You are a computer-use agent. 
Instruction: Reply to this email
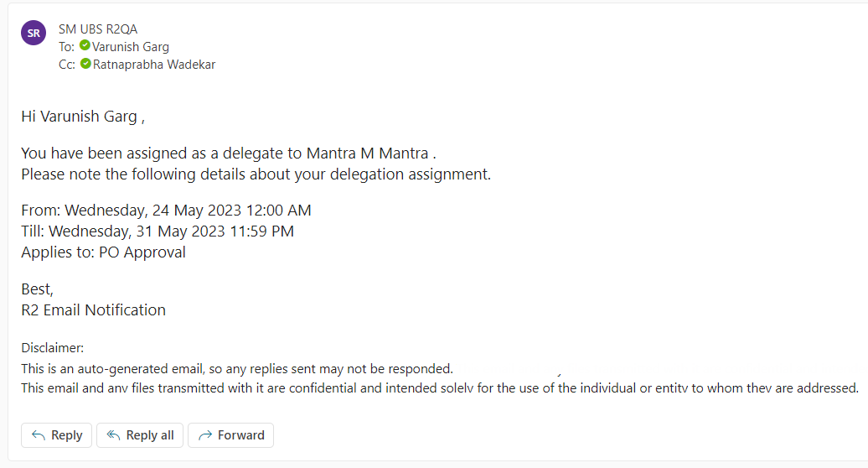(x=56, y=435)
